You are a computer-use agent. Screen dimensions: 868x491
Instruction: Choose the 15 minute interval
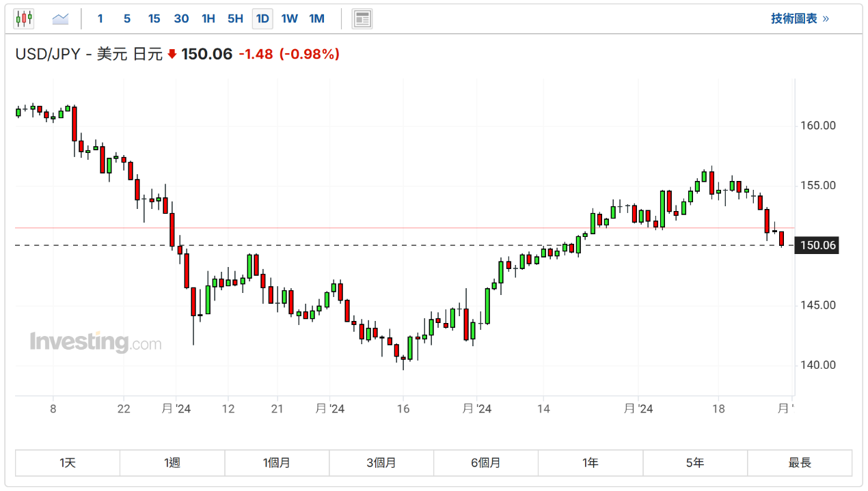154,18
